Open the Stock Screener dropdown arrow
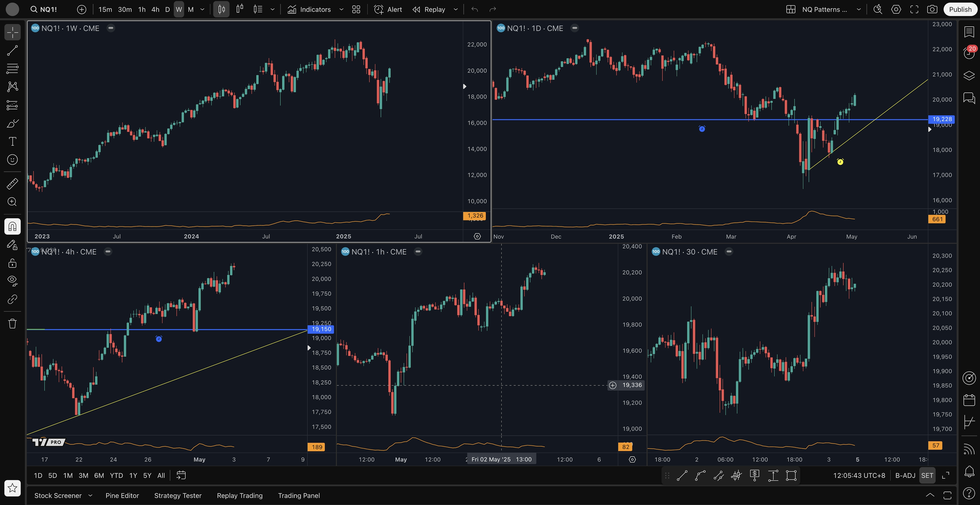This screenshot has width=980, height=505. point(90,496)
